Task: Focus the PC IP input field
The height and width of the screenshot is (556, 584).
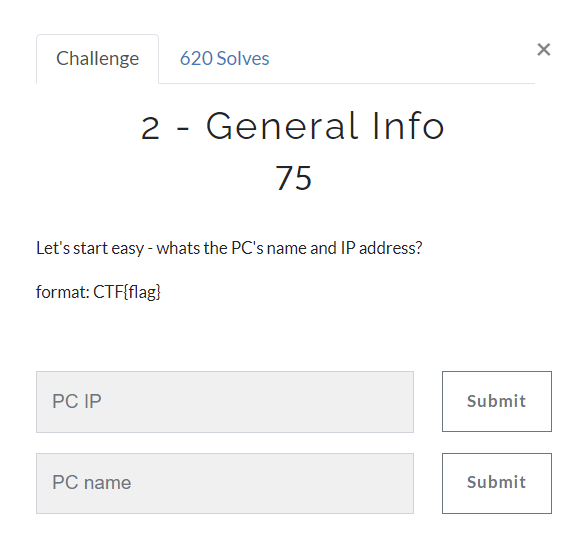Action: (225, 401)
